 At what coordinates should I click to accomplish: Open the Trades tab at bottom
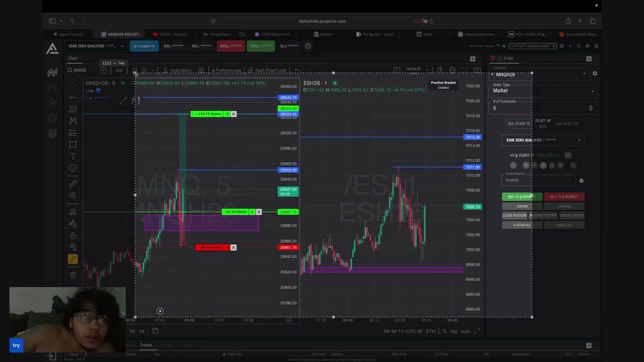coord(146,345)
